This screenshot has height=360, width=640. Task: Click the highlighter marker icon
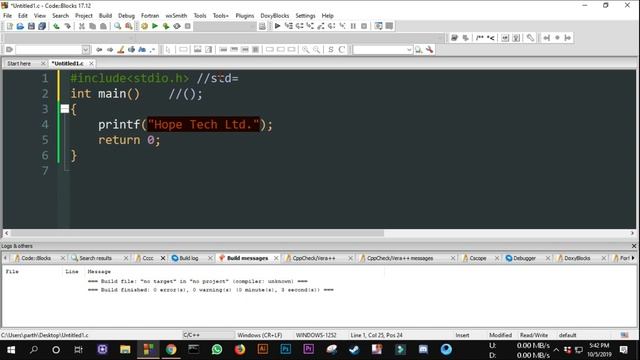point(121,50)
